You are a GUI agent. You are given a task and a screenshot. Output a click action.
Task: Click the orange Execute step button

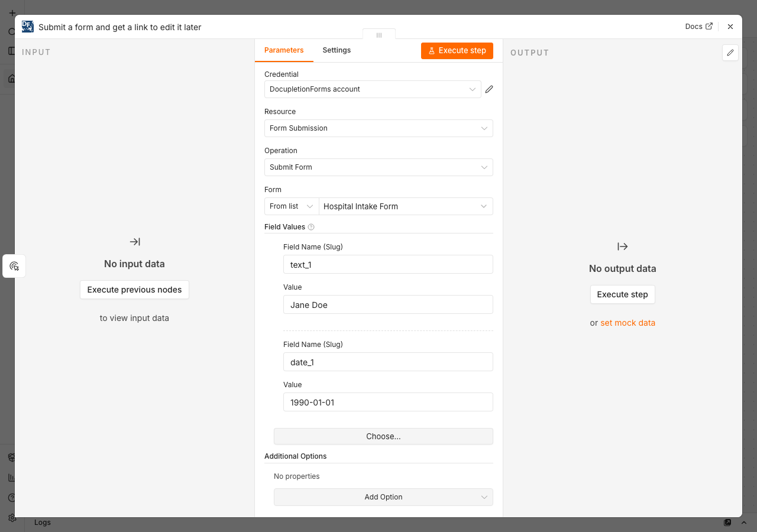457,51
